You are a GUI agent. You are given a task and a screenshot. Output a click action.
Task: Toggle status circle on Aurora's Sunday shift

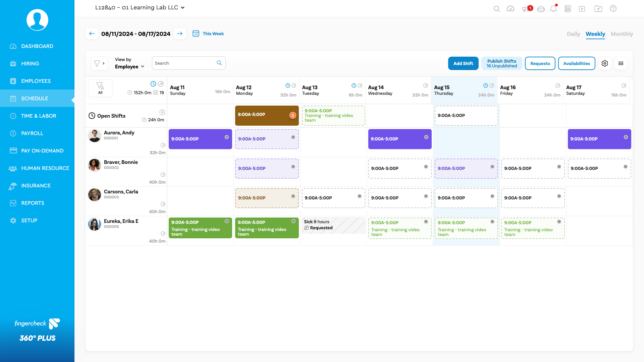point(227,137)
